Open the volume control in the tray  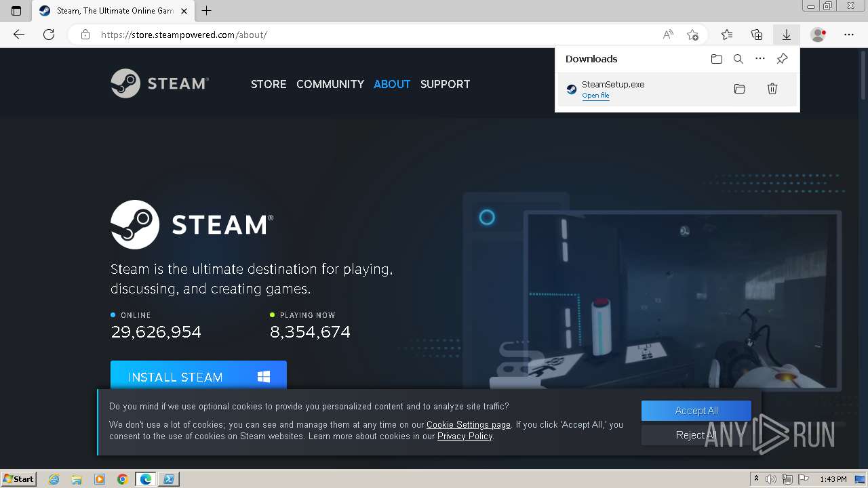771,479
